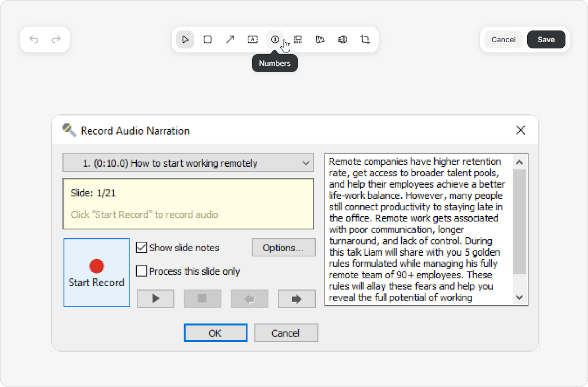Save the edited screenshot
The image size is (588, 387).
546,39
